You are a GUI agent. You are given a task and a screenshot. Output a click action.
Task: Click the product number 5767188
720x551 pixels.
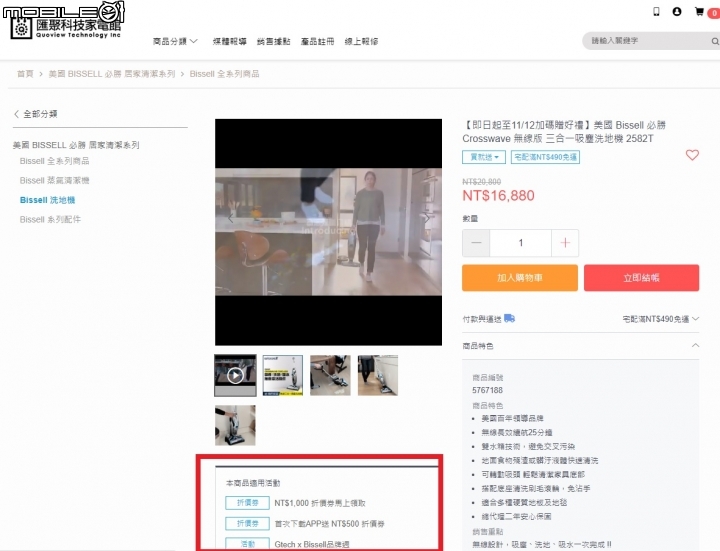pos(487,390)
